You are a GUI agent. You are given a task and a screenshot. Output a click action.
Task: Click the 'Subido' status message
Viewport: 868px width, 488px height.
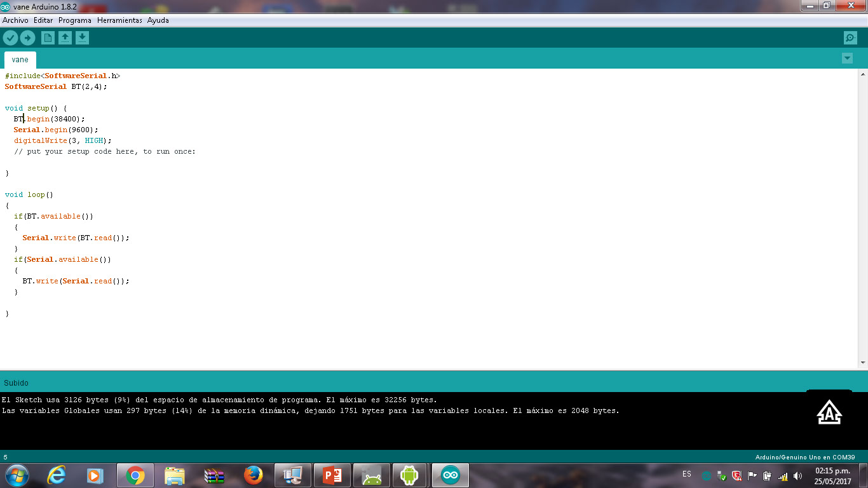tap(16, 383)
